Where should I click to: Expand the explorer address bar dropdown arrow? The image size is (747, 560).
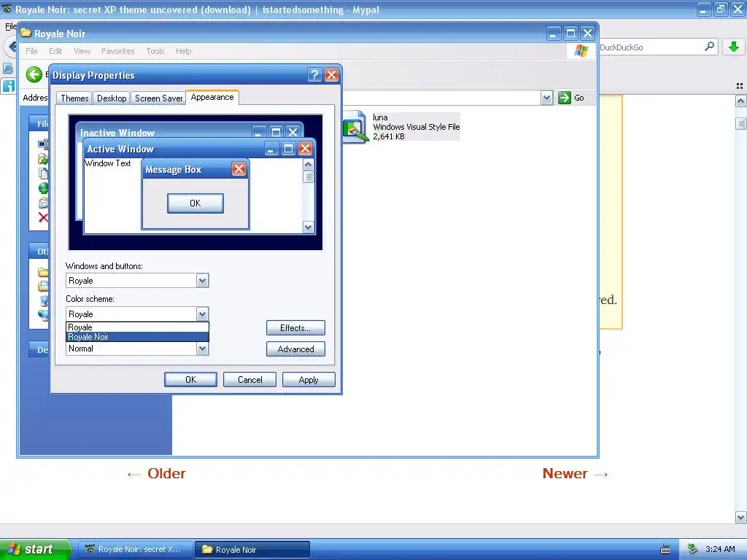(x=547, y=98)
